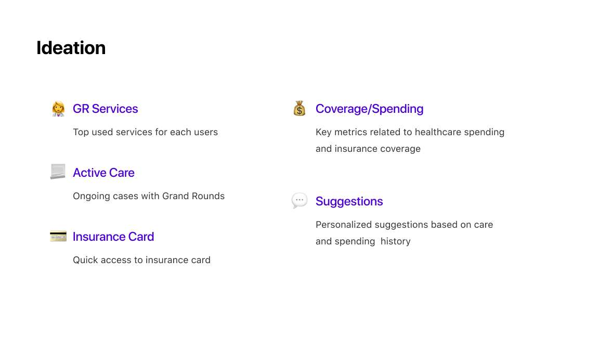Select the Insurance Card heading
The width and height of the screenshot is (599, 364).
(x=113, y=237)
